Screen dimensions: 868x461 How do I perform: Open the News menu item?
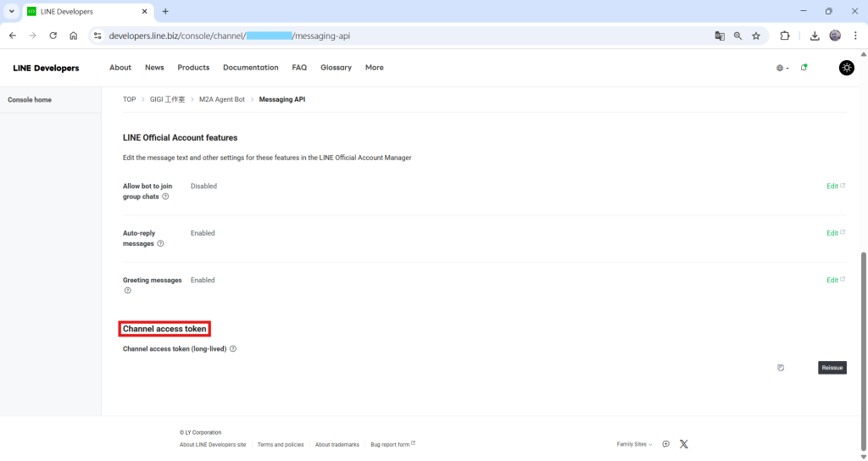(154, 68)
